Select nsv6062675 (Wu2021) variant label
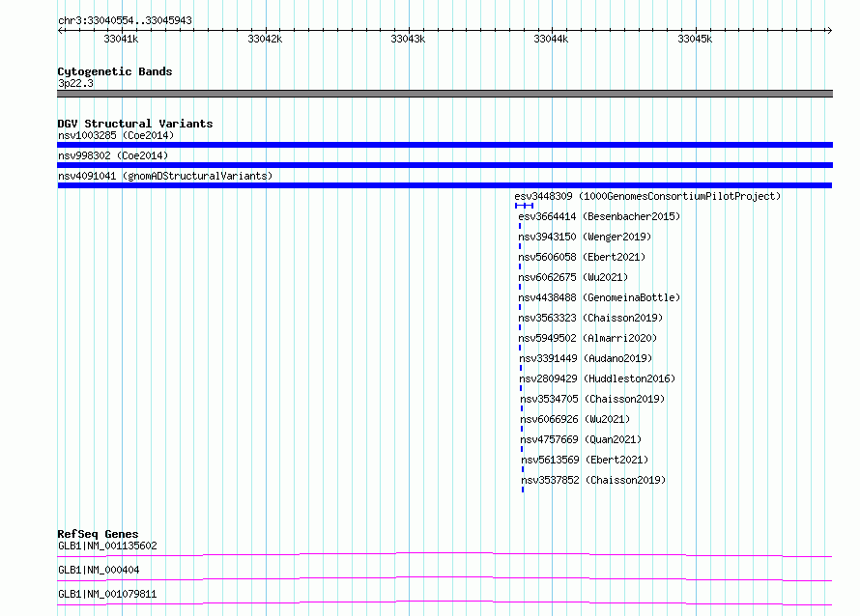This screenshot has width=860, height=616. (573, 277)
